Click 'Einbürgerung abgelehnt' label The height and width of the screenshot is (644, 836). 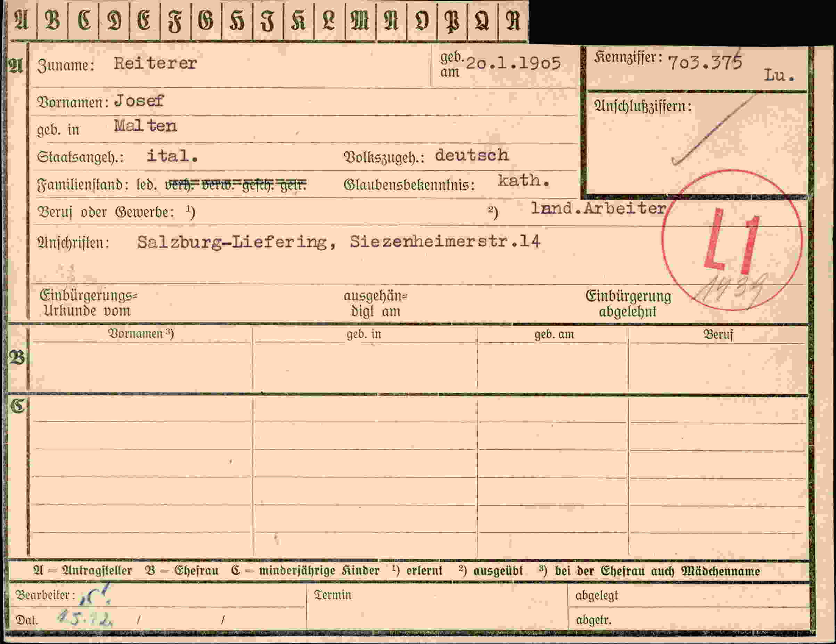coord(628,304)
